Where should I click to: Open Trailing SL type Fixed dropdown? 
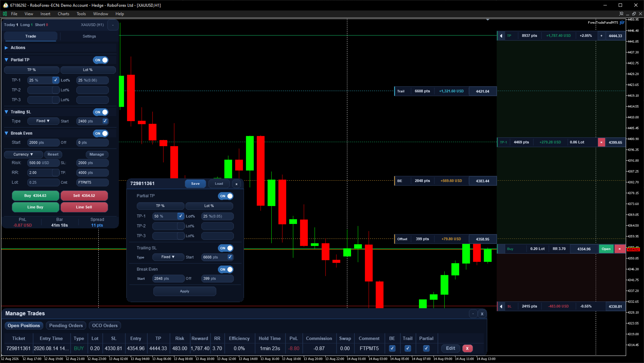pyautogui.click(x=43, y=121)
